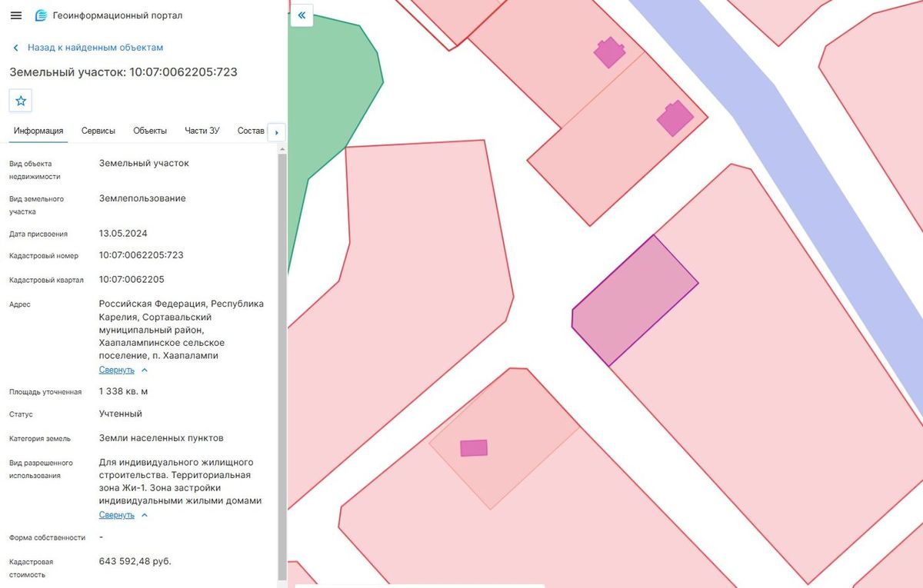This screenshot has width=923, height=588.
Task: Click the Площадь уточненная label
Action: [45, 392]
